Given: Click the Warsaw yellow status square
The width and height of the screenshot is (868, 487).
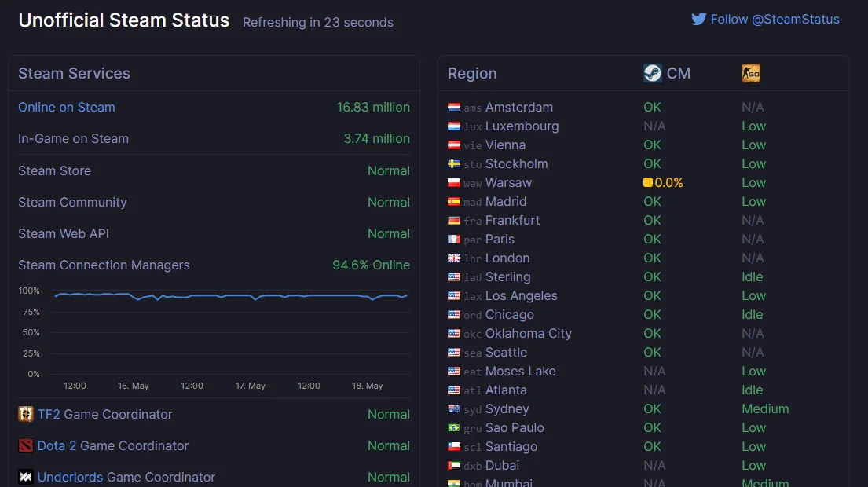Looking at the screenshot, I should [x=648, y=182].
